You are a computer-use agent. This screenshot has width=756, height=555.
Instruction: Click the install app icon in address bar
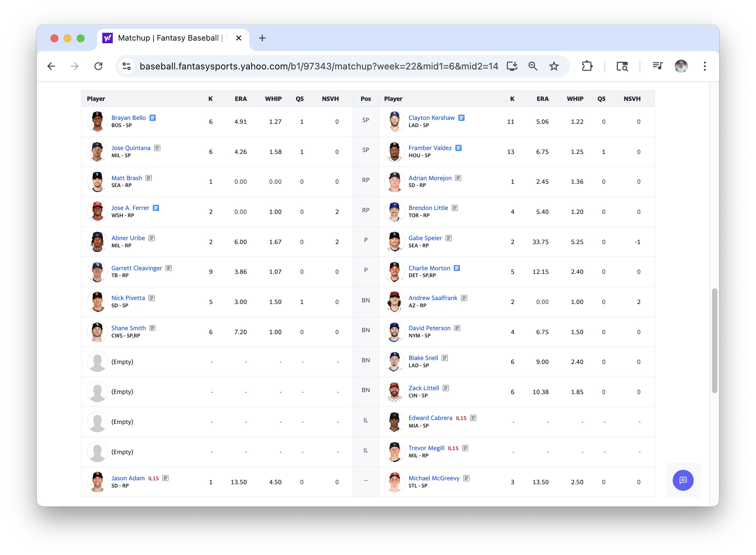click(x=512, y=66)
